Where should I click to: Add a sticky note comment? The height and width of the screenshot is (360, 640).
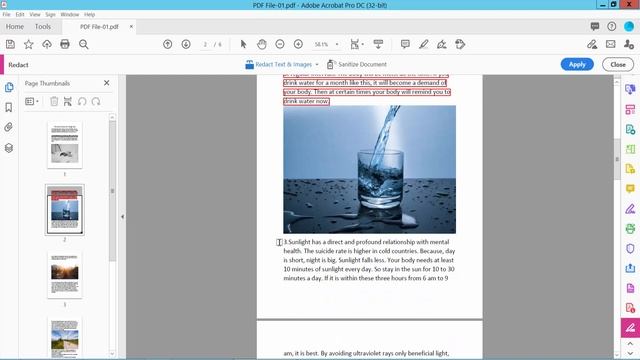pos(405,44)
